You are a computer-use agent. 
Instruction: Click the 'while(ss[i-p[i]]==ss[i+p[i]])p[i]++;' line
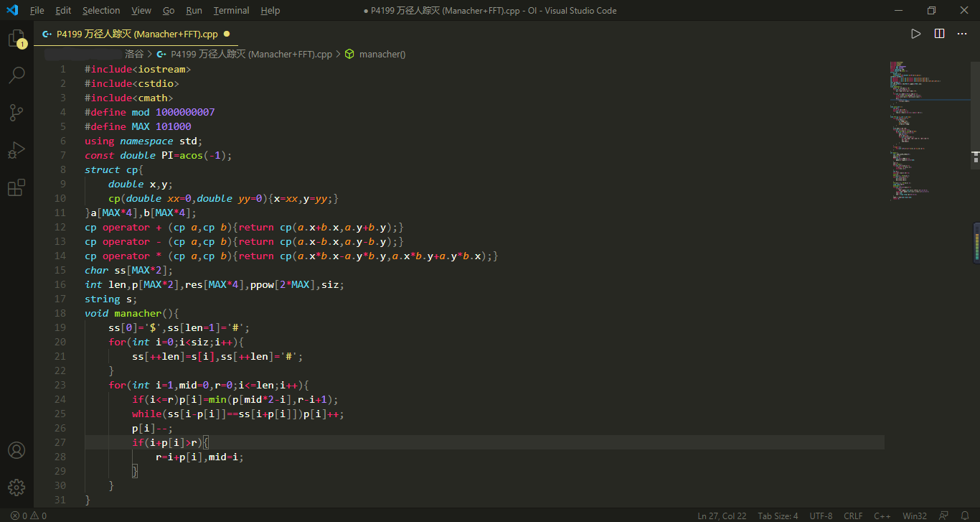[x=238, y=414]
